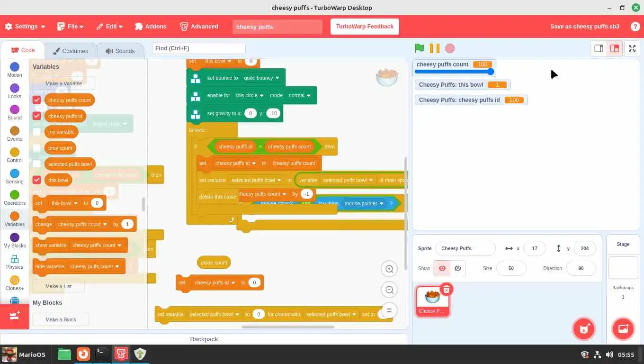This screenshot has height=364, width=644.
Task: Uncheck the cheesy puffs count variable monitor
Action: click(36, 100)
